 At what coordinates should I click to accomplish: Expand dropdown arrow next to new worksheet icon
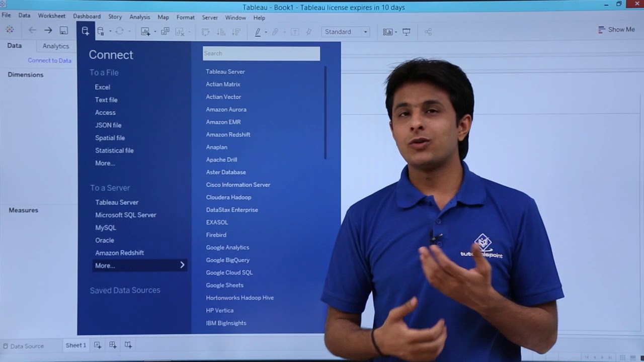click(x=155, y=32)
